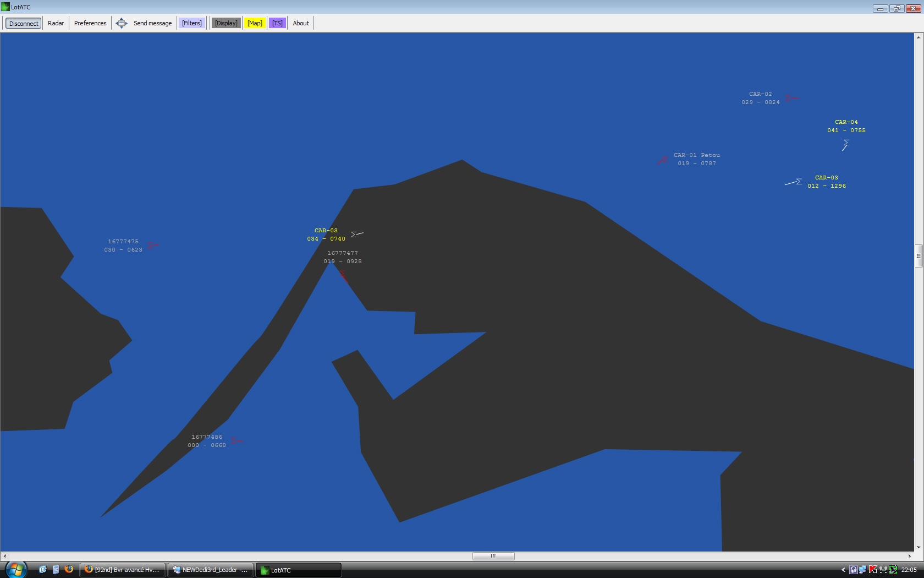Toggle the Disconnect button
Viewport: 924px width, 578px height.
click(24, 23)
